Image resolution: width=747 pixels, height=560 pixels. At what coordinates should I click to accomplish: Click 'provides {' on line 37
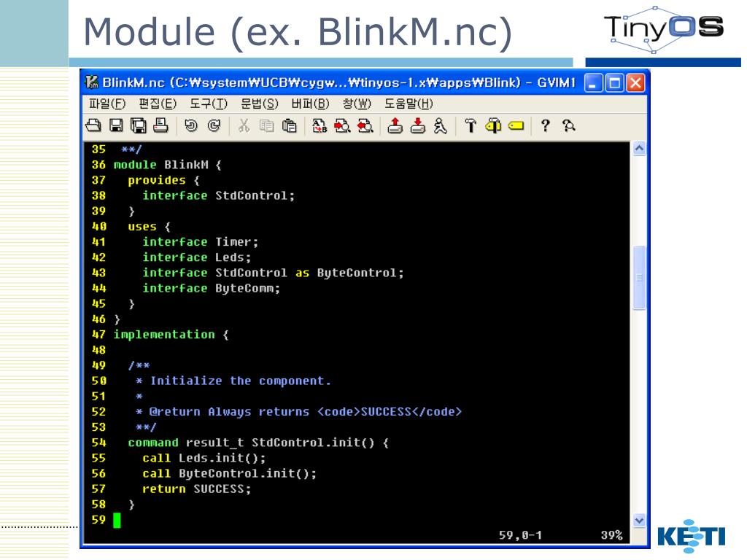(x=164, y=180)
